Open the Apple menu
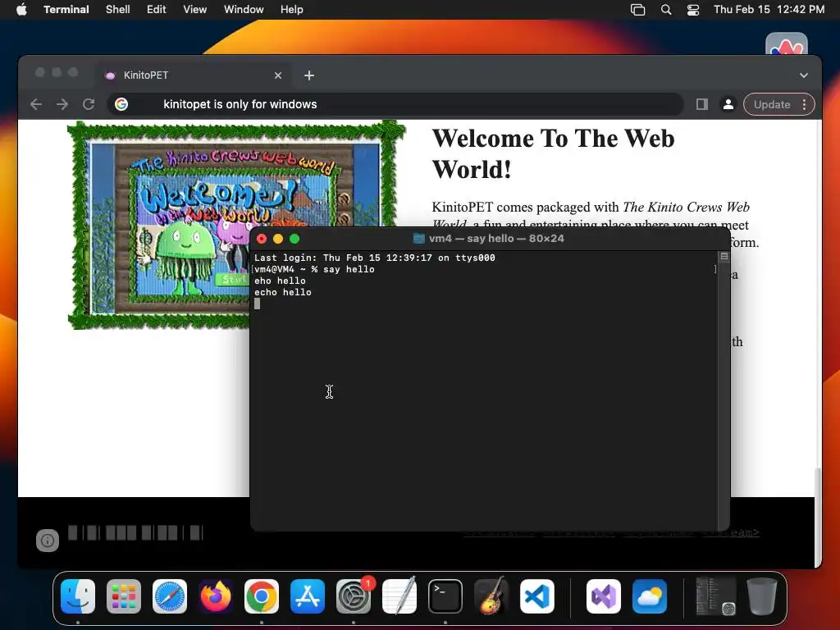Image resolution: width=840 pixels, height=630 pixels. pyautogui.click(x=21, y=10)
